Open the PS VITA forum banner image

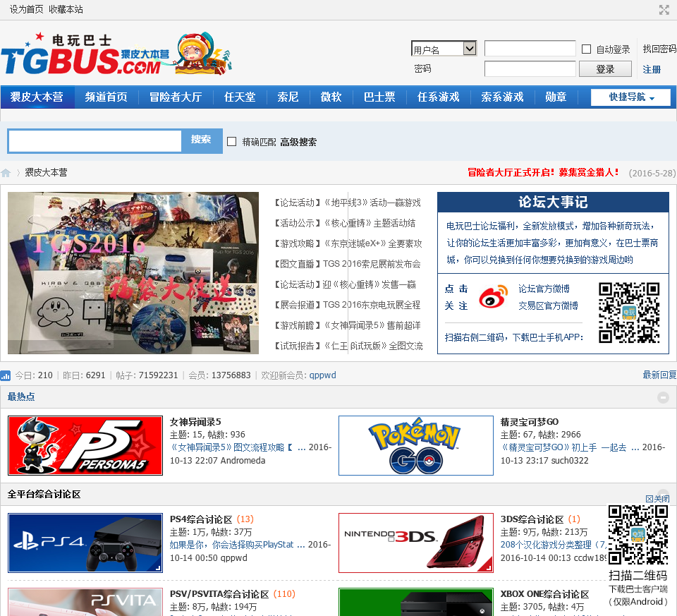coord(85,602)
